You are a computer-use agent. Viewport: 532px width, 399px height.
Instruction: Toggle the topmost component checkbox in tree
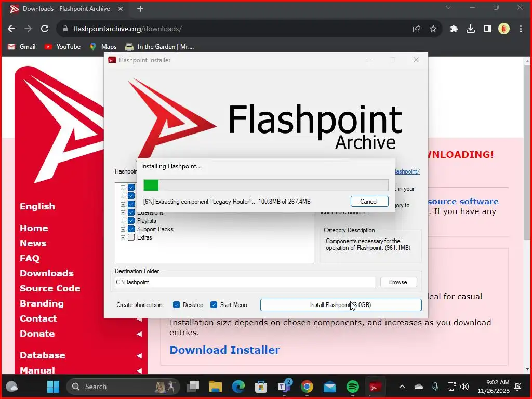[131, 188]
